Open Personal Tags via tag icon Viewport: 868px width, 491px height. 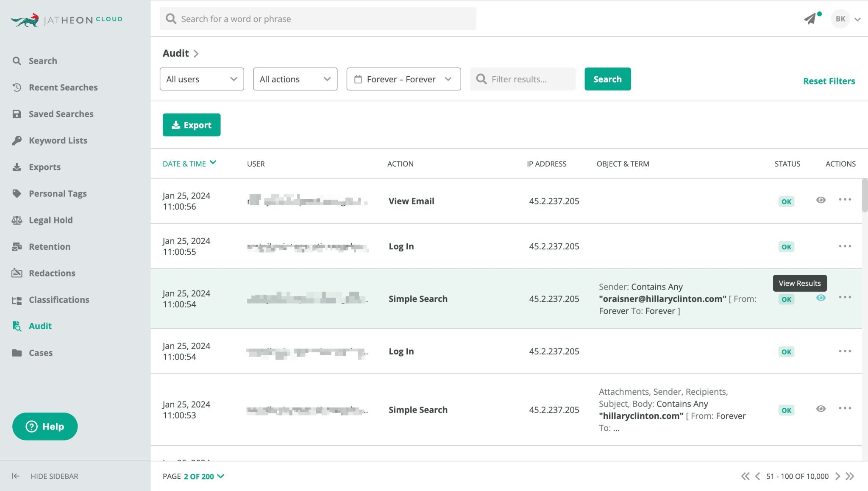point(17,193)
